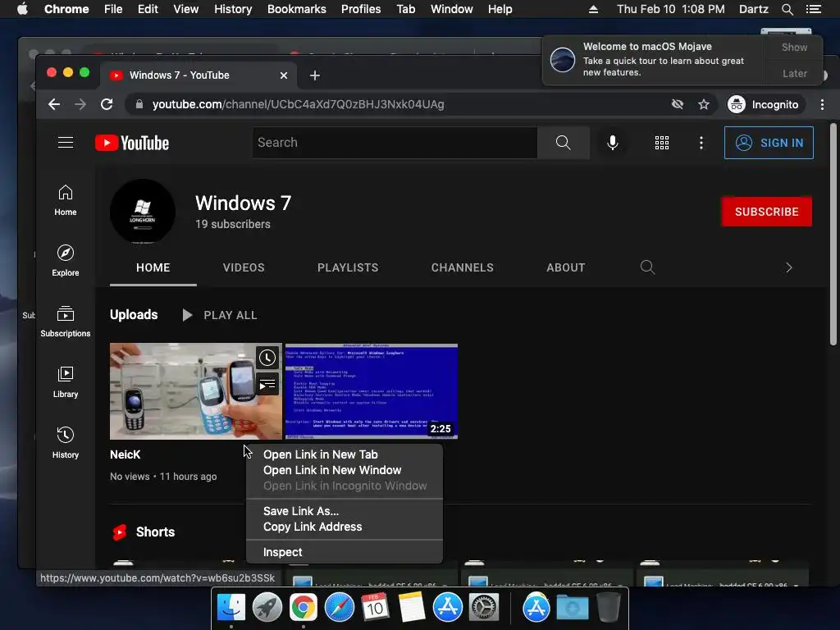Add NeicK video to Watch Later
This screenshot has width=840, height=630.
[x=267, y=358]
